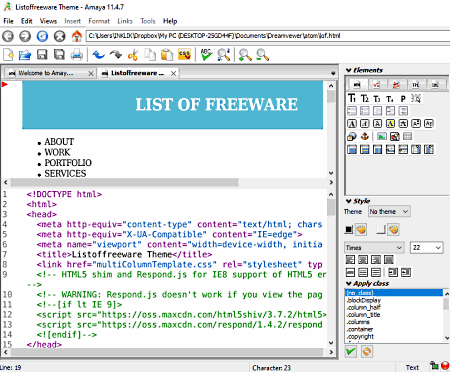Open the Help menu
The height and width of the screenshot is (372, 450).
(x=170, y=21)
